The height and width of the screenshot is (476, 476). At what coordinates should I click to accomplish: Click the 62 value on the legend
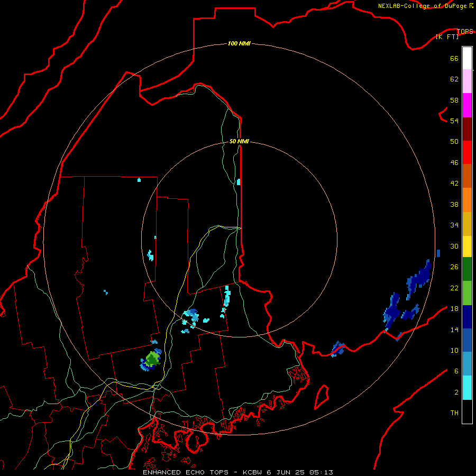(454, 79)
